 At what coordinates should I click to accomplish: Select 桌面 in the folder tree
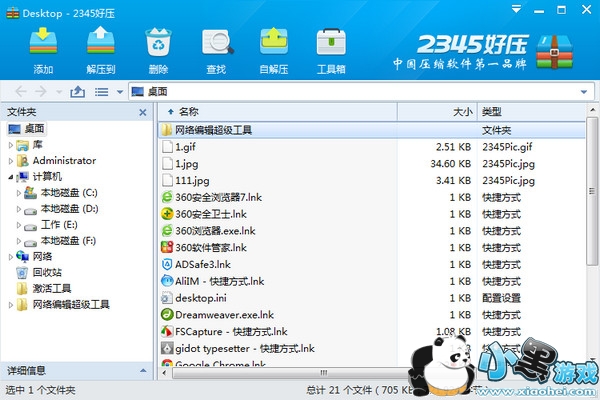26,129
